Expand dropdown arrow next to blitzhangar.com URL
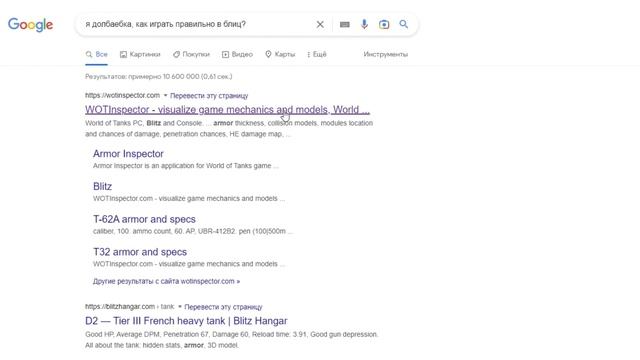 [x=180, y=307]
